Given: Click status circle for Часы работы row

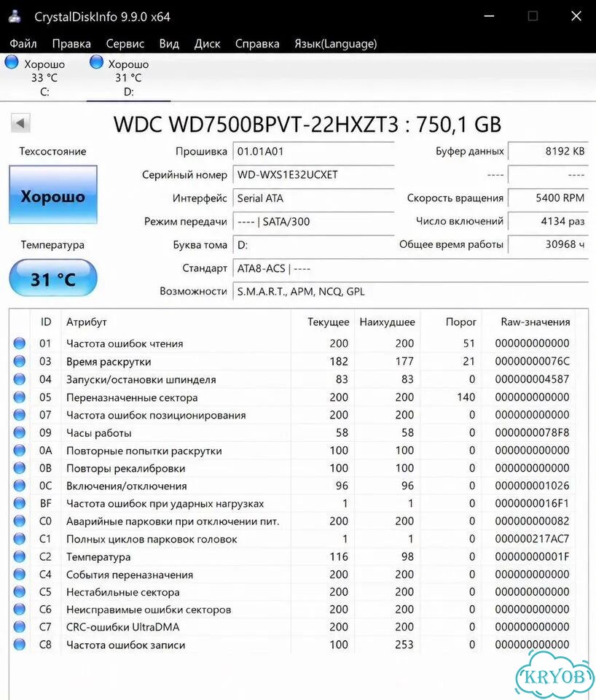Looking at the screenshot, I should tap(19, 432).
